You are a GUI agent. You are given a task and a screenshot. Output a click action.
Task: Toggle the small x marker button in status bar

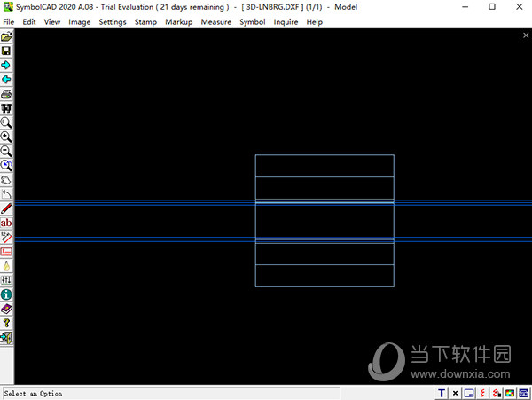pyautogui.click(x=456, y=393)
